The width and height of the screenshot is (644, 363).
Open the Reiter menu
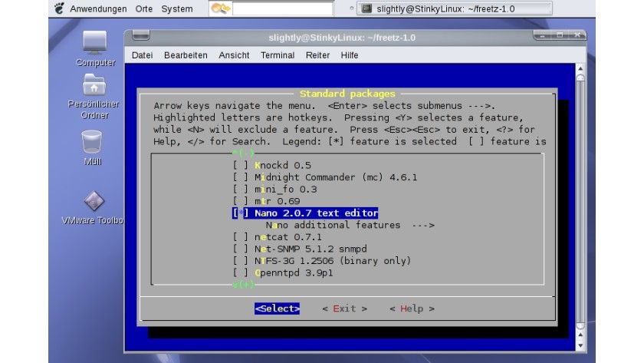317,55
